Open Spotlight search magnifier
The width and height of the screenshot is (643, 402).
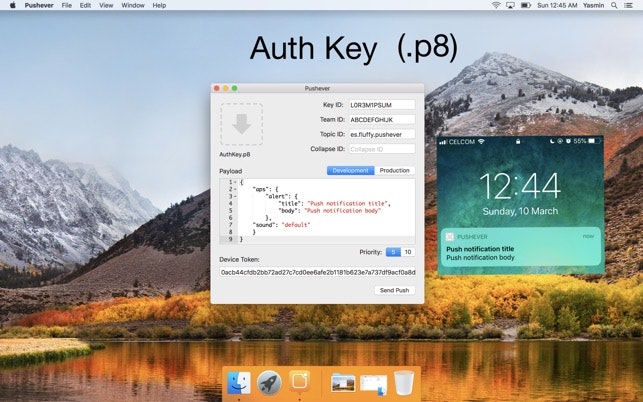coord(614,5)
